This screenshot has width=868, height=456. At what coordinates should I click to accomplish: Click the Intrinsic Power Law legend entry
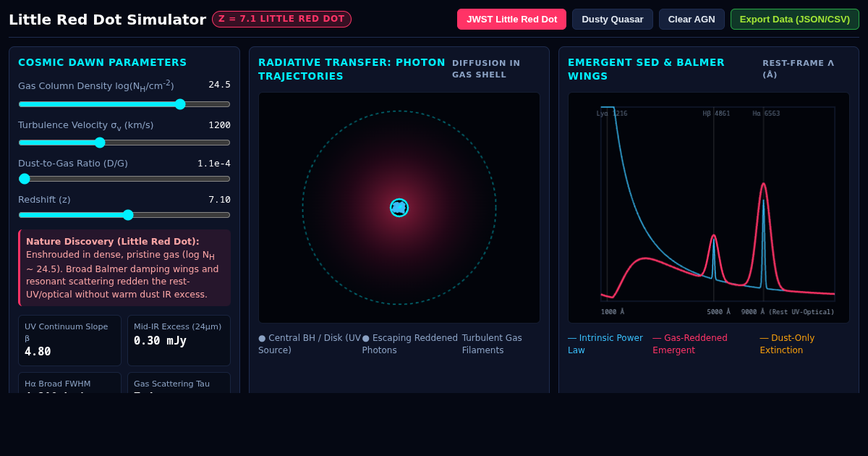[x=605, y=344]
